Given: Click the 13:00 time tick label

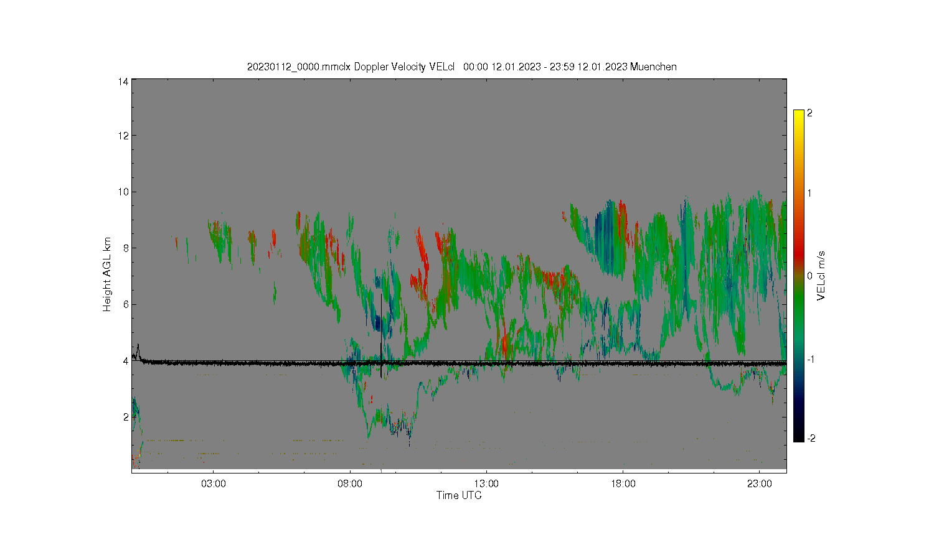Looking at the screenshot, I should tap(486, 483).
